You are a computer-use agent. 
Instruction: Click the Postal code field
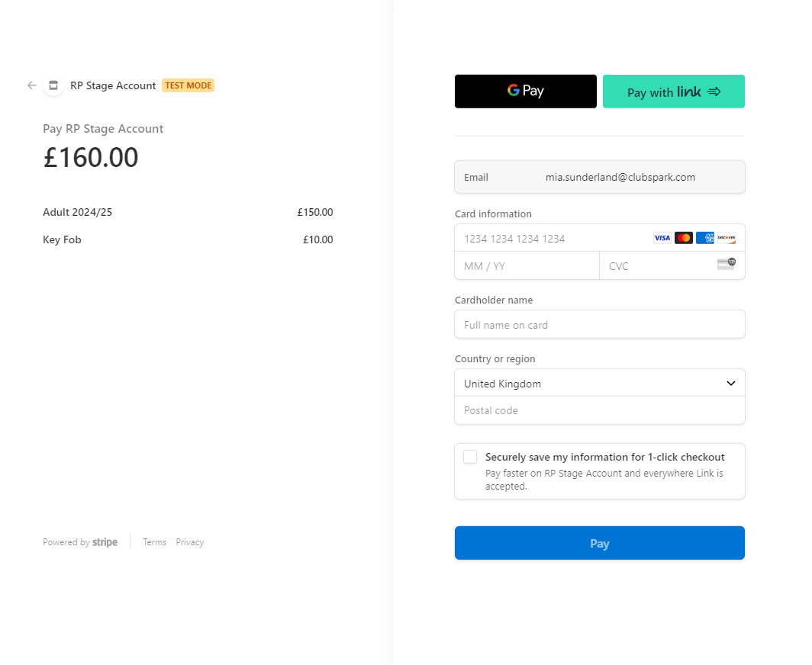[x=600, y=410]
